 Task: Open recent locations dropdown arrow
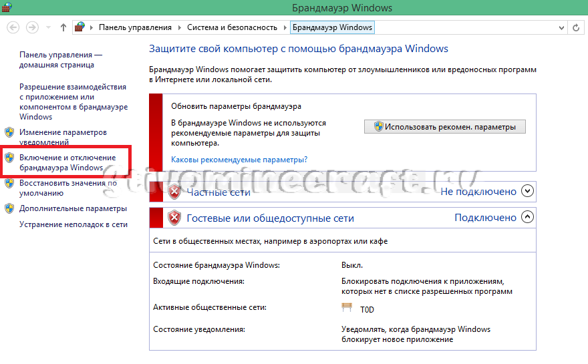(x=48, y=27)
